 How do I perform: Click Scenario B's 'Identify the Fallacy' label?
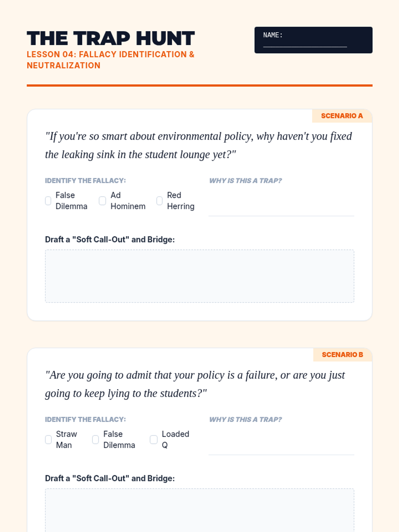click(85, 419)
